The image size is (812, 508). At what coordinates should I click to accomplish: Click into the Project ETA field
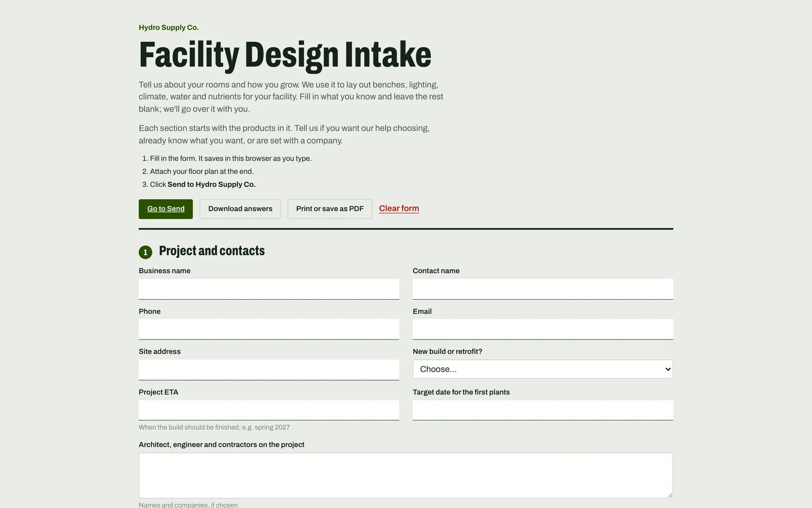pos(269,410)
